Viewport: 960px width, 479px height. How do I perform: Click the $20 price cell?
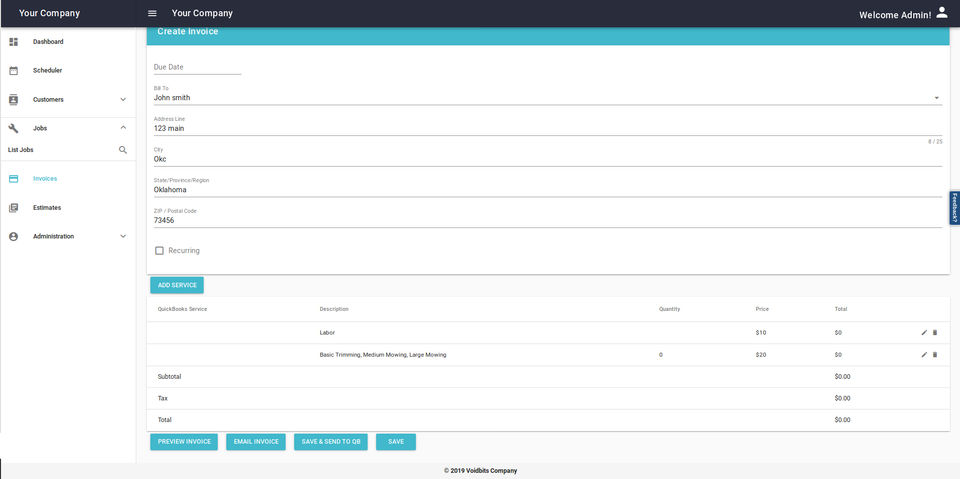click(x=761, y=355)
